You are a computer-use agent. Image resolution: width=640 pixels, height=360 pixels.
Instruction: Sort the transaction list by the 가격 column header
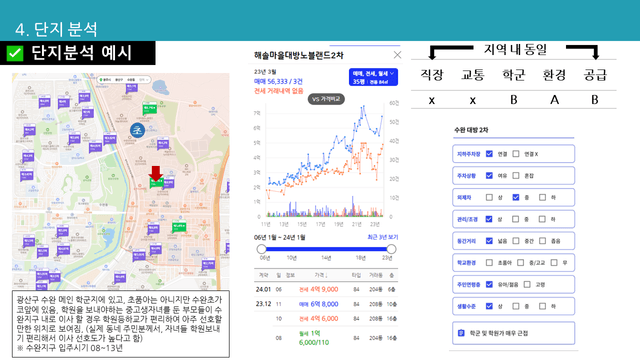click(x=321, y=275)
